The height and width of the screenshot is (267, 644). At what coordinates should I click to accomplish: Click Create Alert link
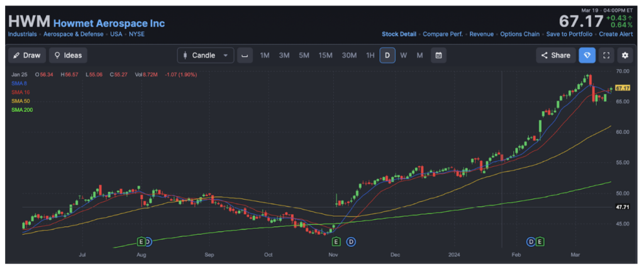pos(616,34)
